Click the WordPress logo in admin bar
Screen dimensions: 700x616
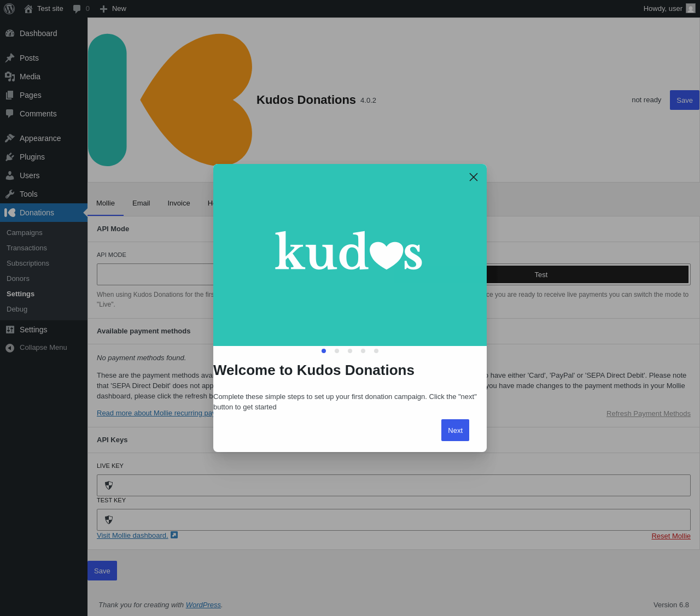pyautogui.click(x=9, y=9)
